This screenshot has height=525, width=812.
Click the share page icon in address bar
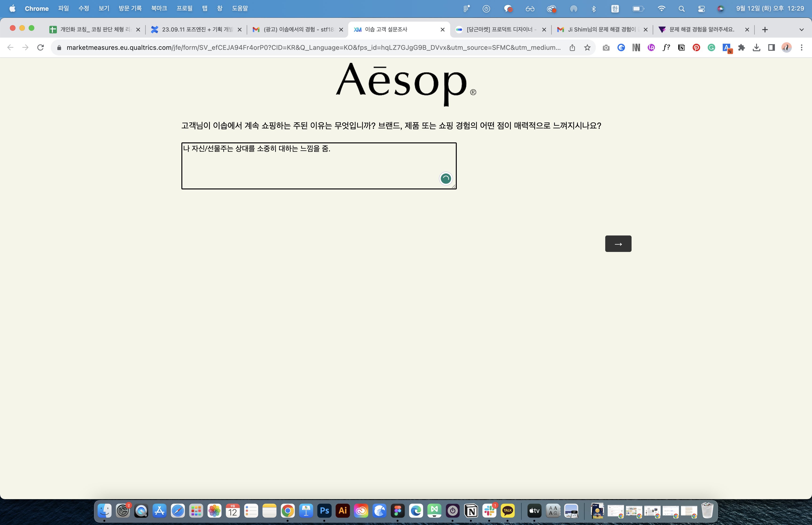tap(572, 48)
